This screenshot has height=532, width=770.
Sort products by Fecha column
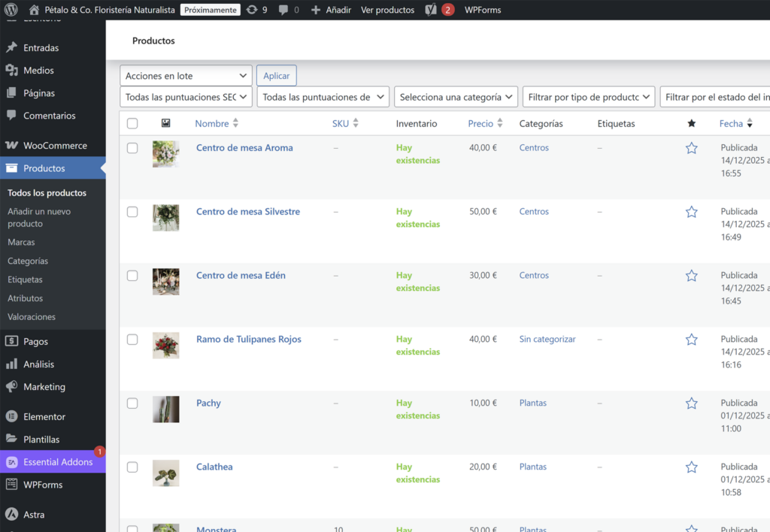(735, 123)
